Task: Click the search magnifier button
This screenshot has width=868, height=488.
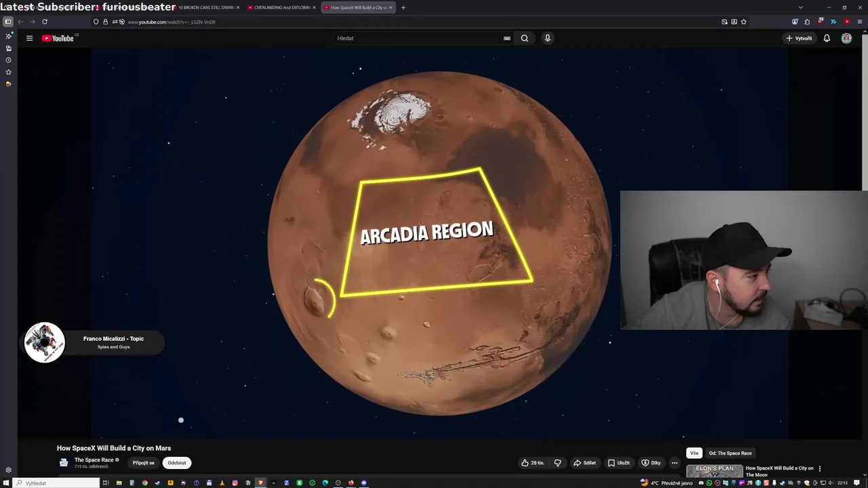Action: tap(524, 38)
